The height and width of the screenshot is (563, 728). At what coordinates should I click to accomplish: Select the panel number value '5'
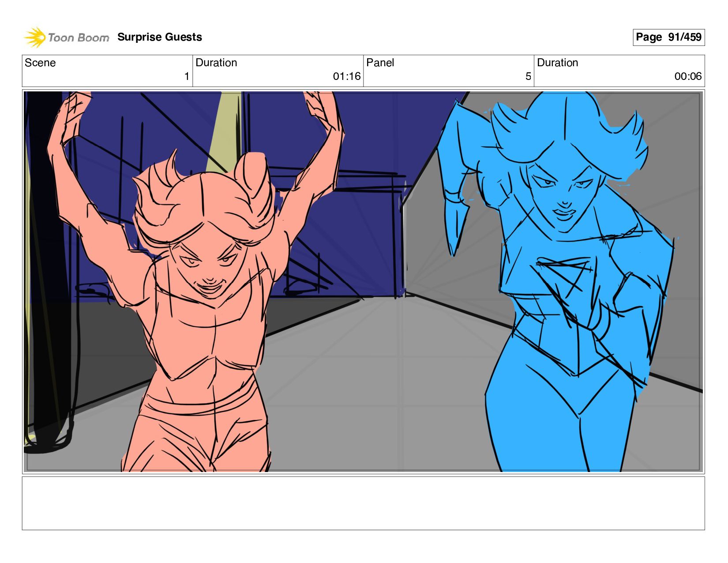click(x=528, y=76)
